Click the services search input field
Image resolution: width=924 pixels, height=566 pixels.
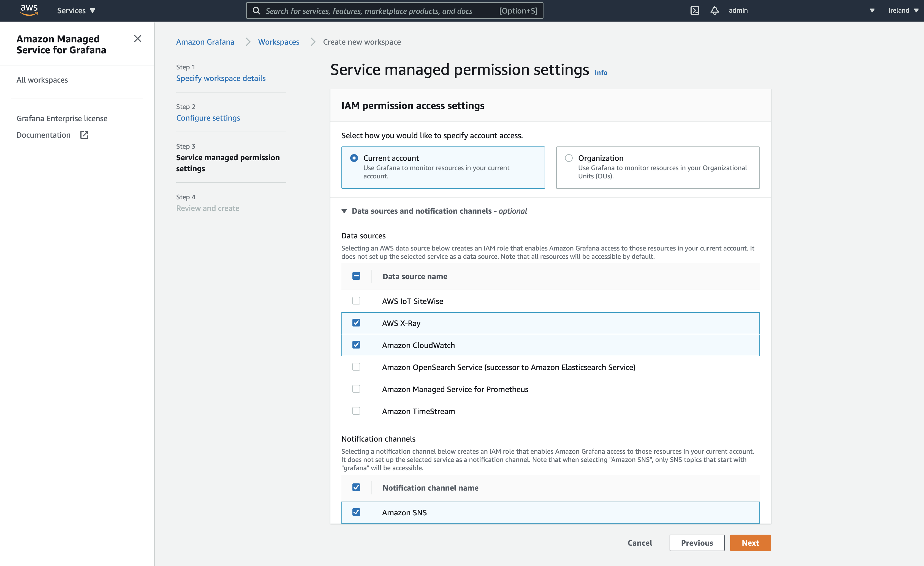[x=394, y=10]
